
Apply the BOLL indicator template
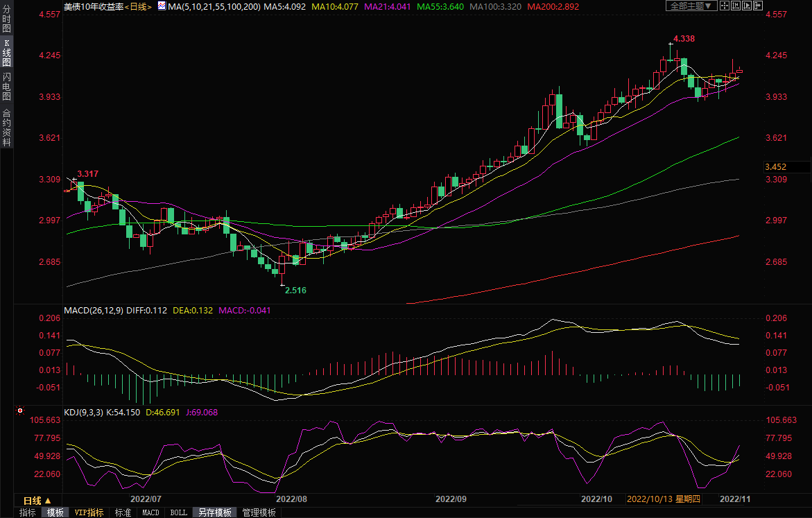click(178, 513)
